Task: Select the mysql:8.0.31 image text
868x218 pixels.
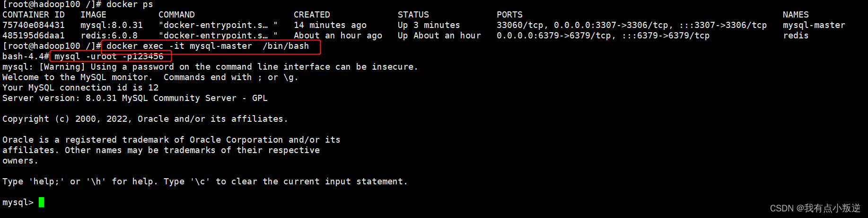Action: [112, 25]
